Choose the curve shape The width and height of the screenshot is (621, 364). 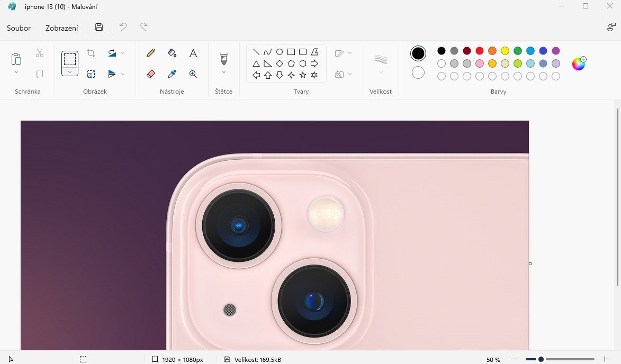[x=268, y=52]
